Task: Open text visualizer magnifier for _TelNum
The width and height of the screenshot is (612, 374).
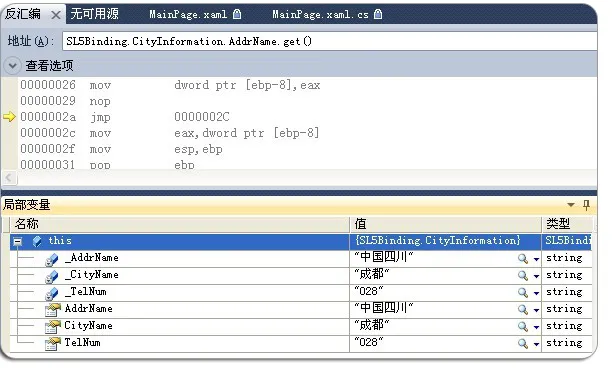Action: (x=523, y=292)
